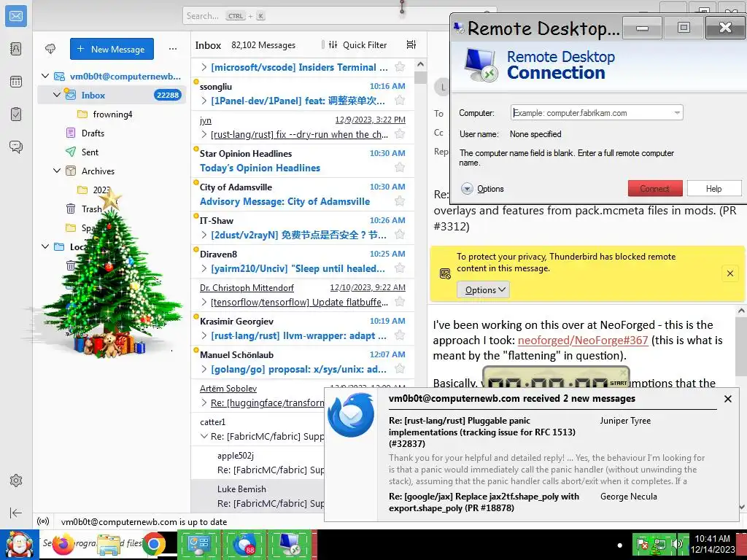Open remote content Options dropdown
This screenshot has height=560, width=747.
[483, 289]
